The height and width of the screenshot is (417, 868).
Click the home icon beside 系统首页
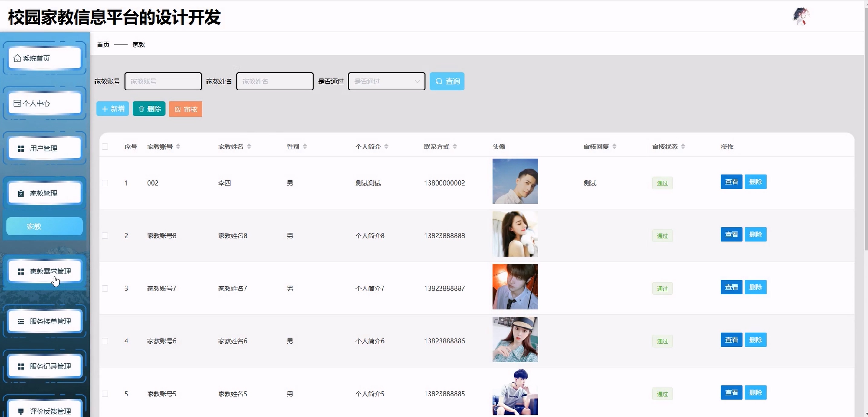[17, 59]
